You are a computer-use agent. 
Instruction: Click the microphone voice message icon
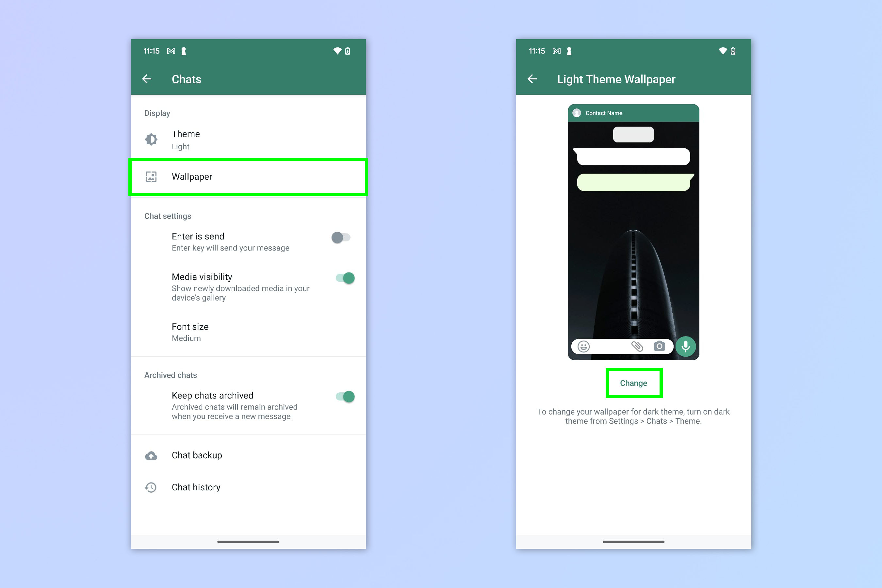coord(687,346)
